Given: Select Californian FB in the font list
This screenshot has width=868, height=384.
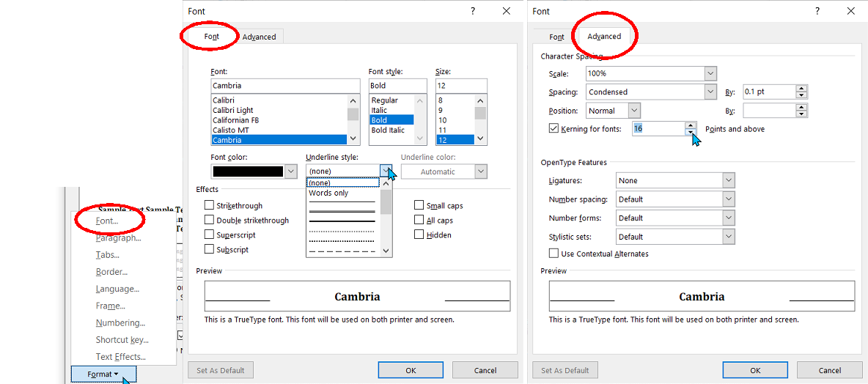Looking at the screenshot, I should point(279,120).
